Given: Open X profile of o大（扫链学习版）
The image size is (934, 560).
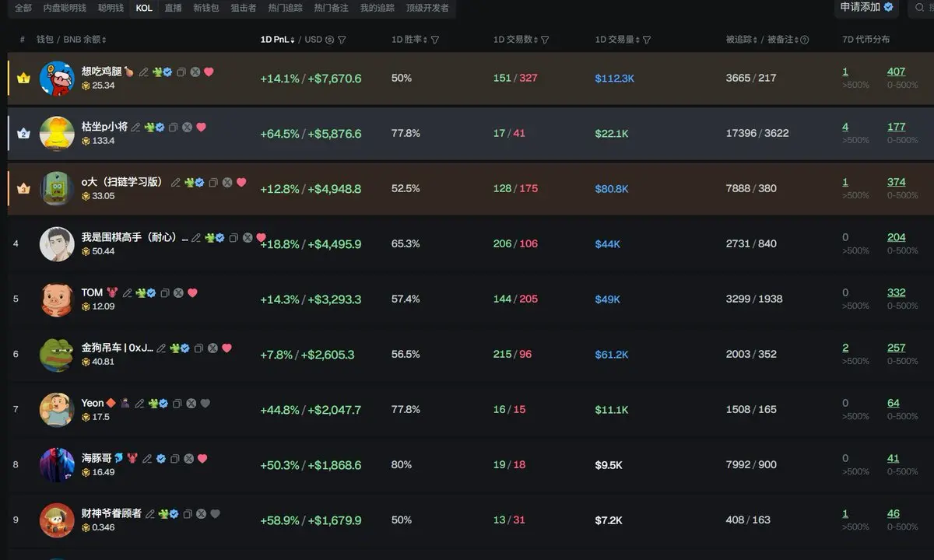Looking at the screenshot, I should tap(226, 183).
